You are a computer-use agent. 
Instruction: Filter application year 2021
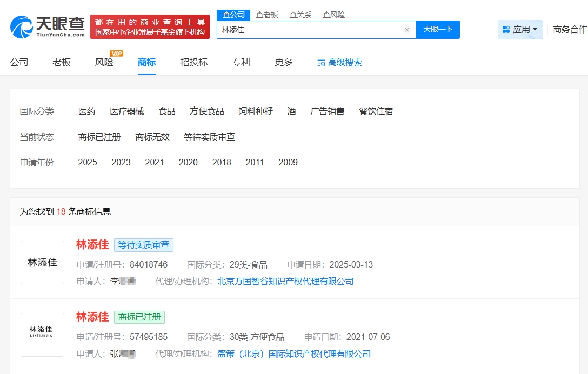[x=154, y=163]
